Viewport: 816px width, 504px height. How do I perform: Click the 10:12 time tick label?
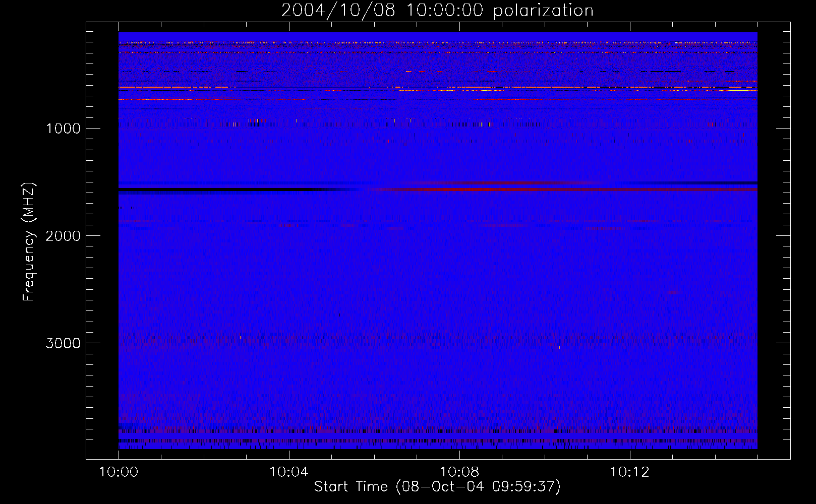(630, 472)
